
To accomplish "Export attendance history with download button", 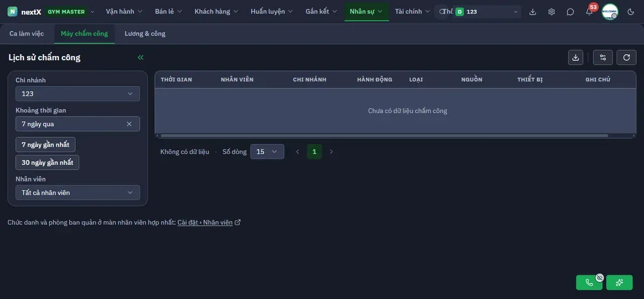I will (x=576, y=57).
